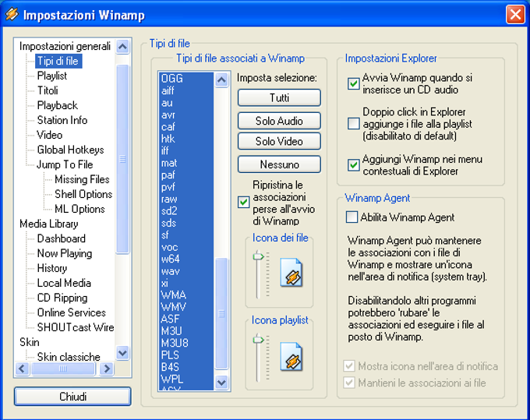The width and height of the screenshot is (530, 420).
Task: Select 'voc' file type entry
Action: click(186, 247)
